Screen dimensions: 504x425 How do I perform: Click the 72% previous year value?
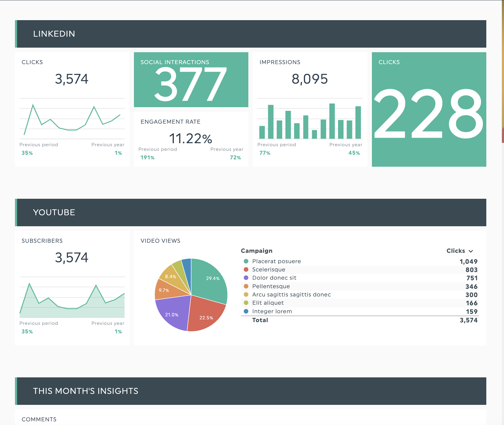pyautogui.click(x=235, y=158)
